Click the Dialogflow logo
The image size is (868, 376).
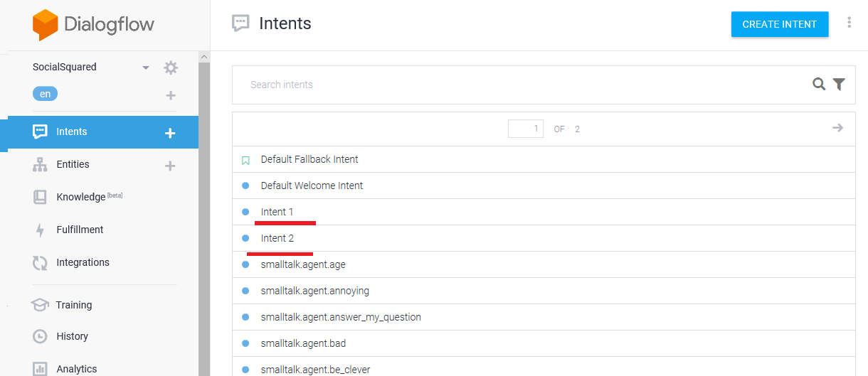pos(93,25)
